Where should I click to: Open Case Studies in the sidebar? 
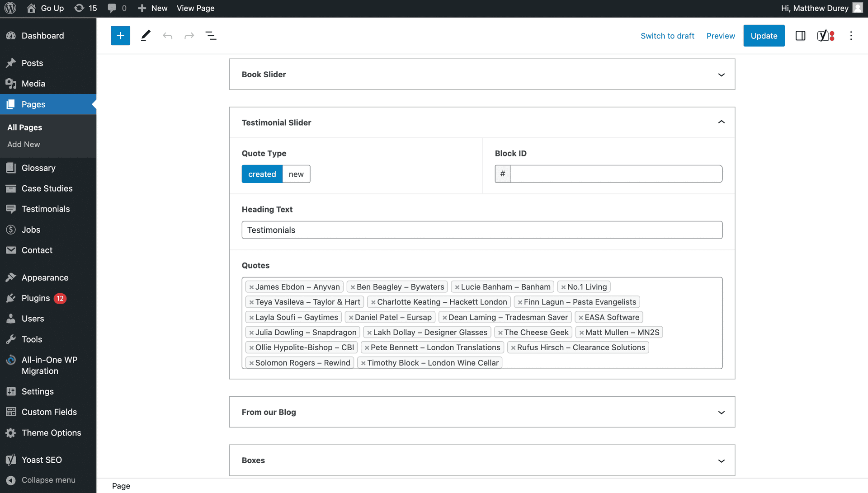coord(48,188)
